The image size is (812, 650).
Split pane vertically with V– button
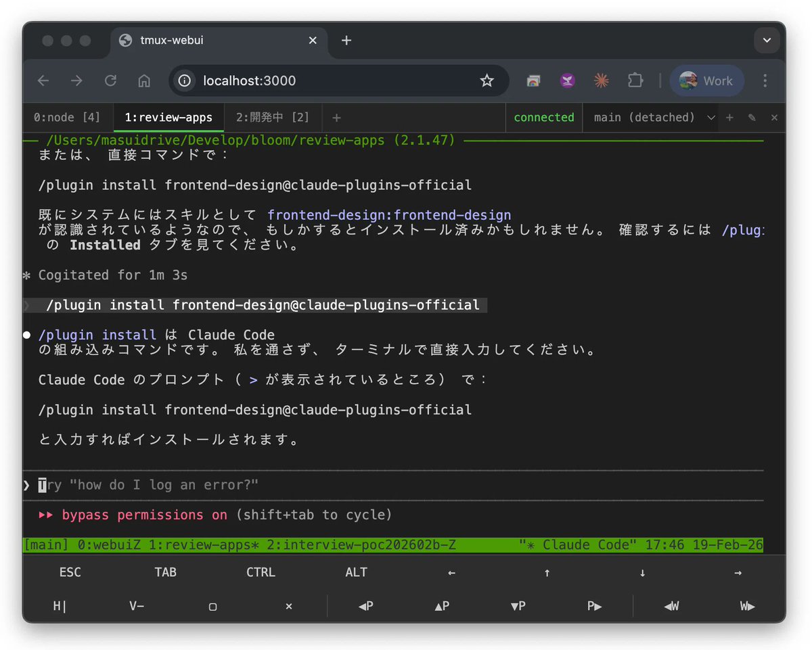point(137,606)
